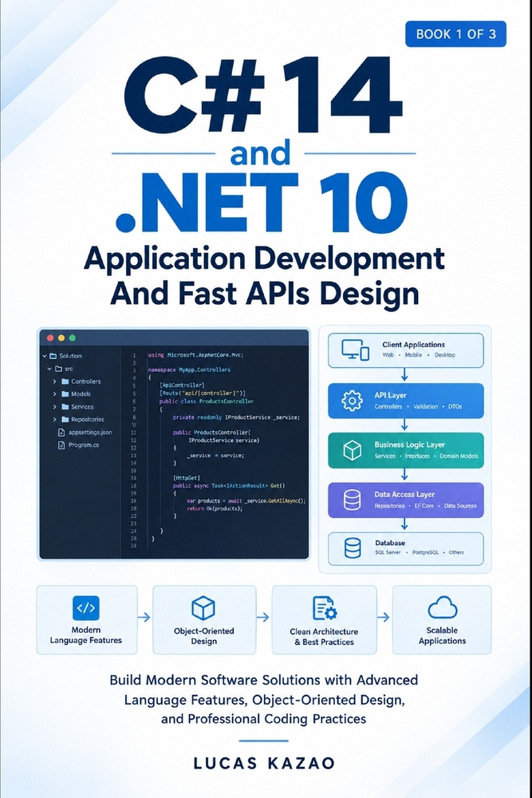Image resolution: width=532 pixels, height=798 pixels.
Task: Click the '[HttpGet]' attribute line
Action: [x=187, y=478]
